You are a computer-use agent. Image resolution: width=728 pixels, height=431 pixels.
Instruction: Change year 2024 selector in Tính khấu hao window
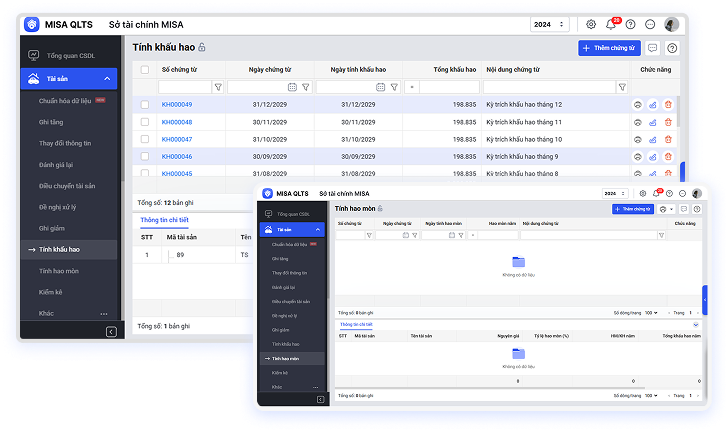point(549,24)
